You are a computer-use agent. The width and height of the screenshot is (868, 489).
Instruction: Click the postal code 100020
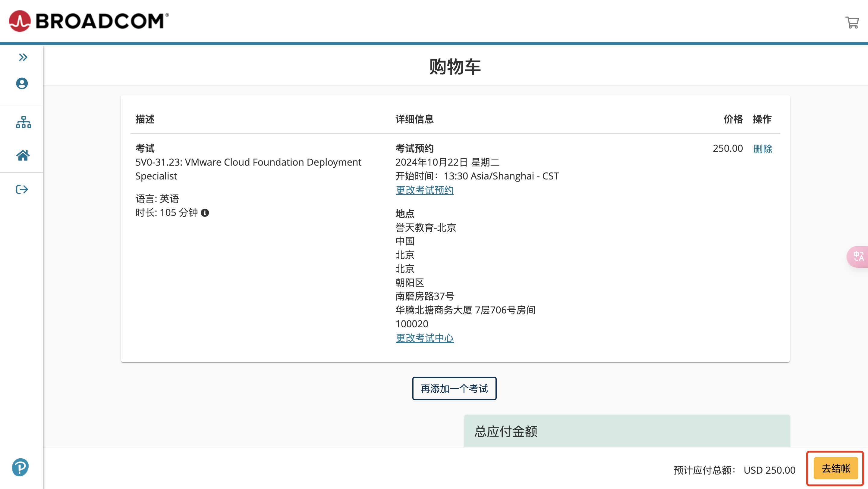[x=412, y=324]
